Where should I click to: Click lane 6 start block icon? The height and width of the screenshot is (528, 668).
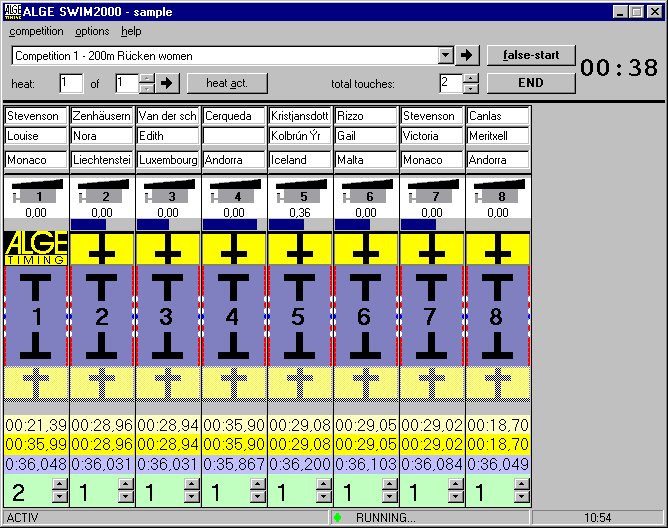[x=368, y=191]
